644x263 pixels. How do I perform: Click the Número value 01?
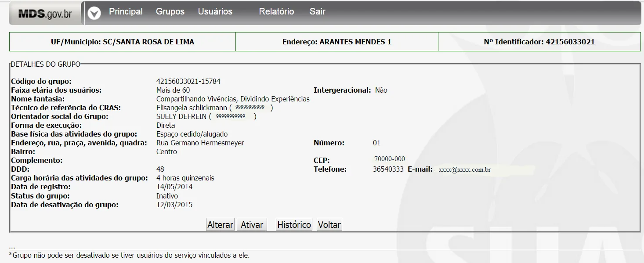point(376,143)
